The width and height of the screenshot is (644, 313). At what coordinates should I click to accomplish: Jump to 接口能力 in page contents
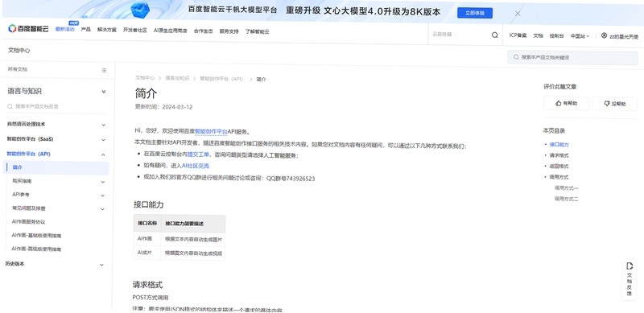click(559, 145)
